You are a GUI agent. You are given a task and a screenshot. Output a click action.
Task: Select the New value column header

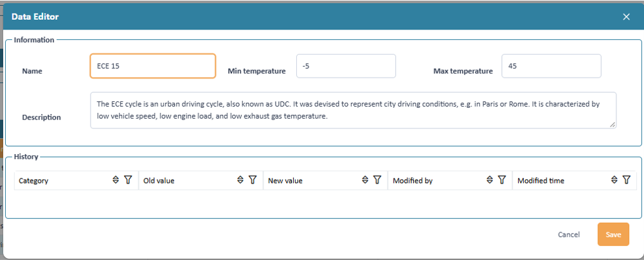[326, 180]
